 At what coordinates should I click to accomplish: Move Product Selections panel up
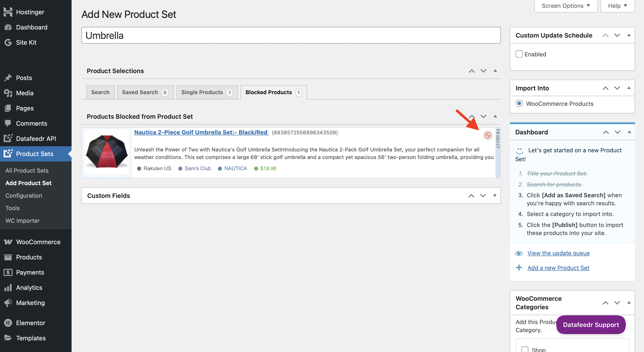[x=472, y=71]
